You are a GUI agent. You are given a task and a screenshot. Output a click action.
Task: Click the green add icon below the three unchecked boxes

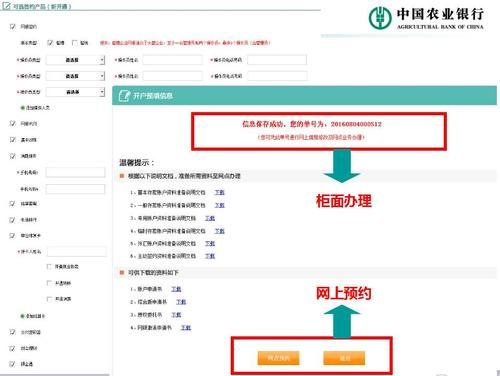coord(23,316)
